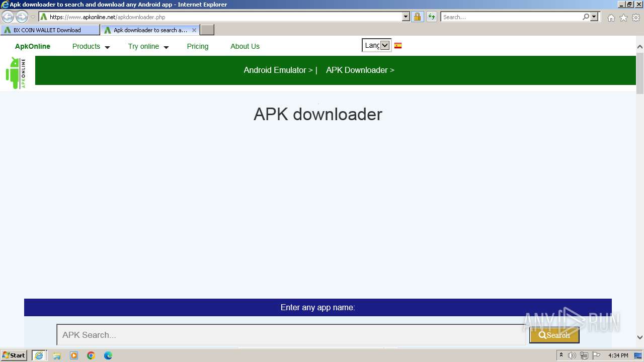Click the clock showing 4:34 PM
Viewport: 644px width, 362px height.
pos(618,355)
